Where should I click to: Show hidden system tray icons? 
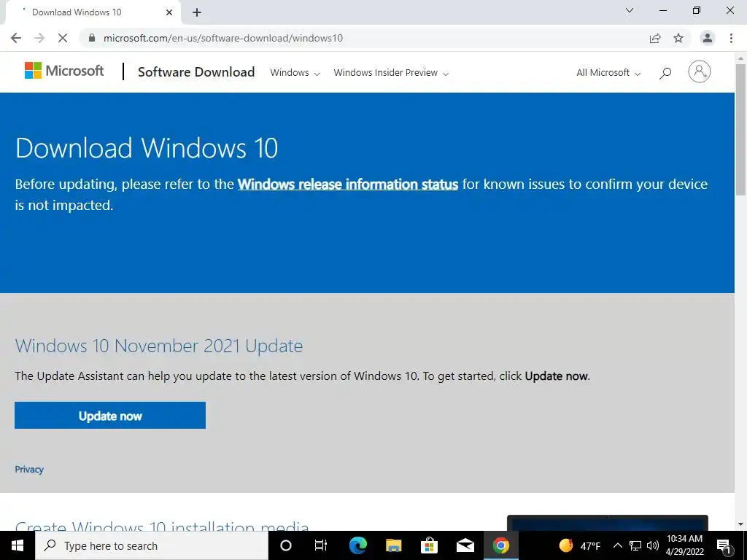(617, 545)
